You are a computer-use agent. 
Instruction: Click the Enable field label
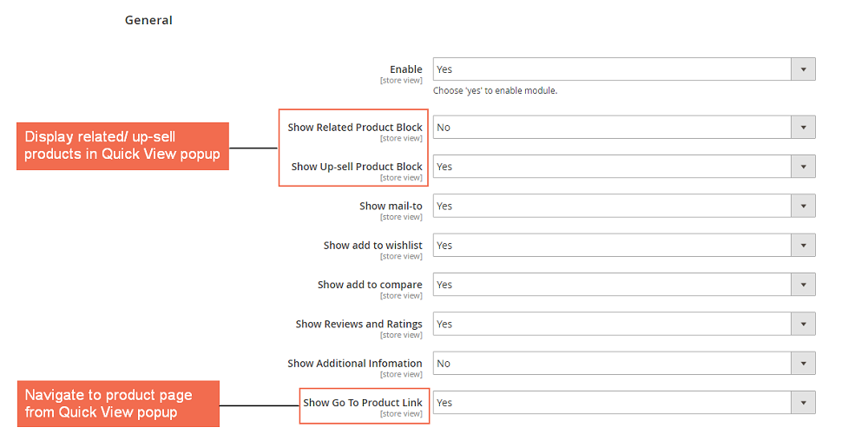406,69
